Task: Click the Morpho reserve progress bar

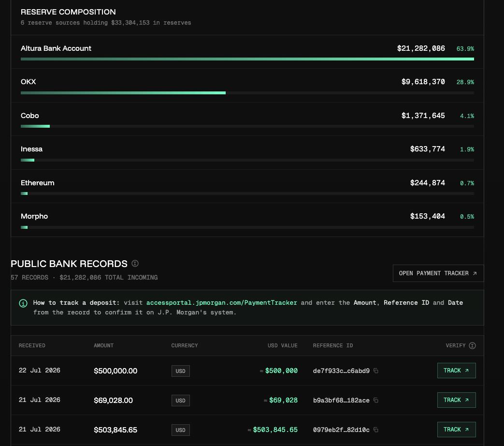Action: tap(247, 227)
